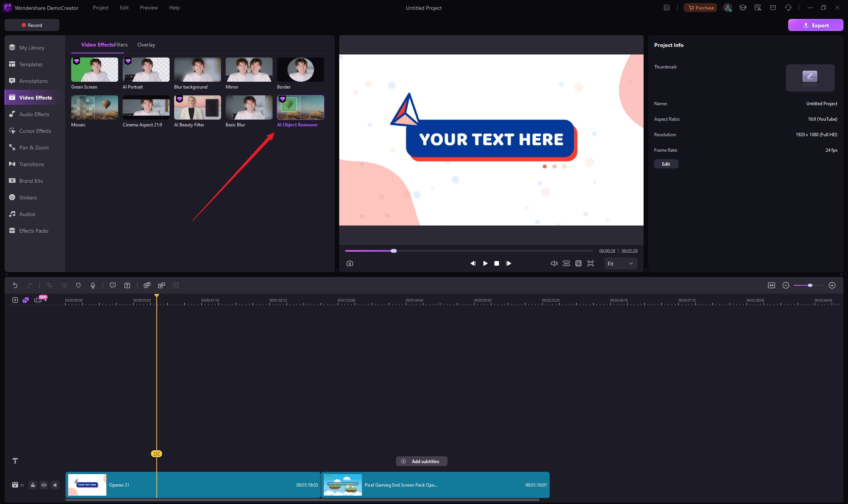
Task: Open the Transitions sidebar section
Action: 31,164
